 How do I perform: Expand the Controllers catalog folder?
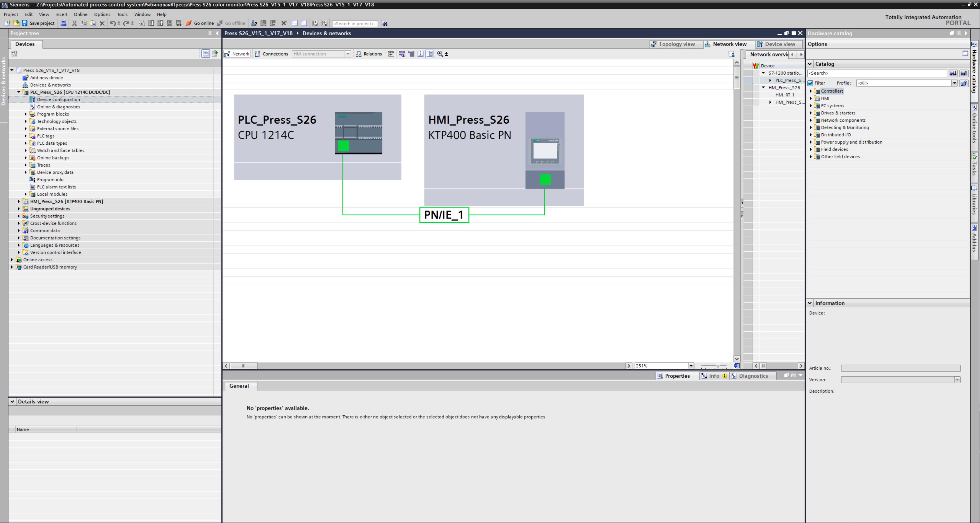[x=811, y=91]
